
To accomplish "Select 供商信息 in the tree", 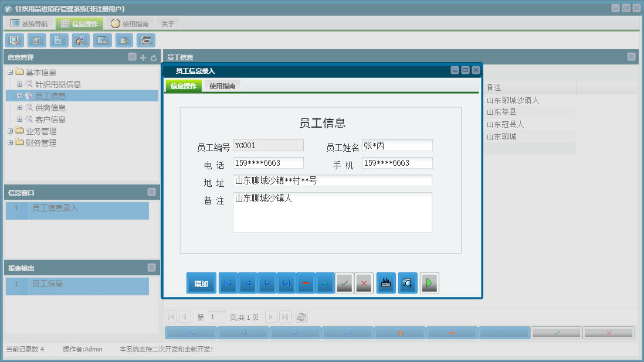I will click(50, 107).
